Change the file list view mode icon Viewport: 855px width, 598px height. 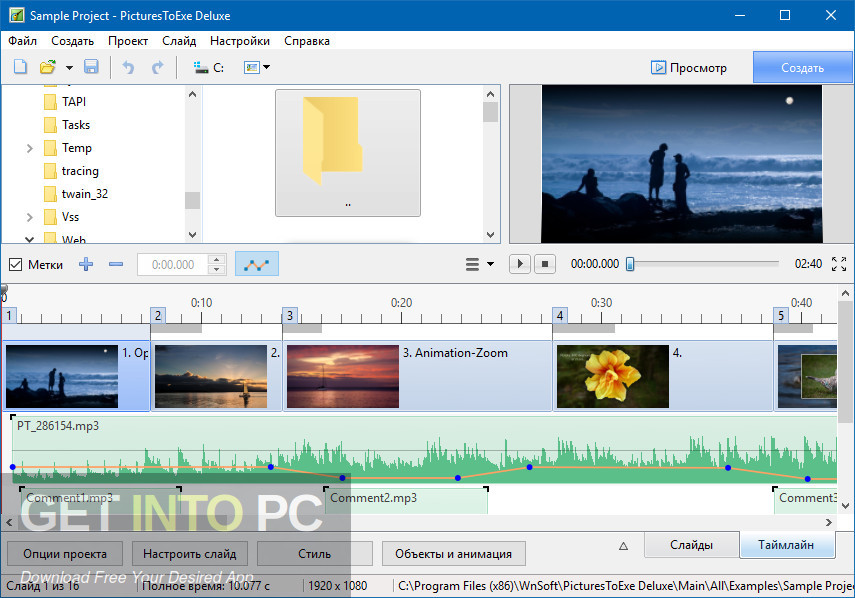[x=251, y=68]
